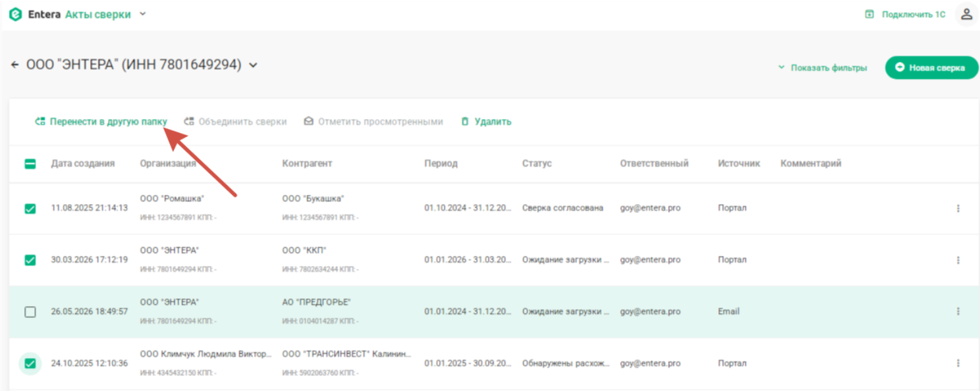Click date 24.10.2025 12:10:36

[90, 363]
